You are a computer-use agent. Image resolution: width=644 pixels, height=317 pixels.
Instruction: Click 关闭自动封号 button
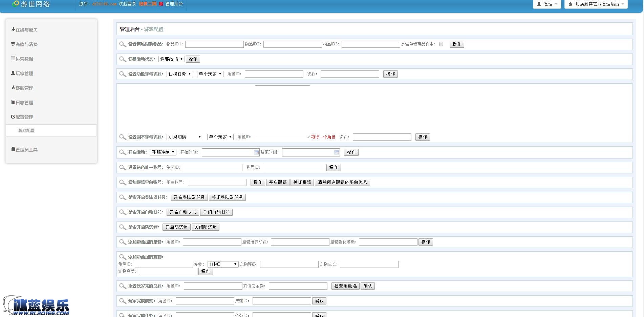pyautogui.click(x=216, y=212)
